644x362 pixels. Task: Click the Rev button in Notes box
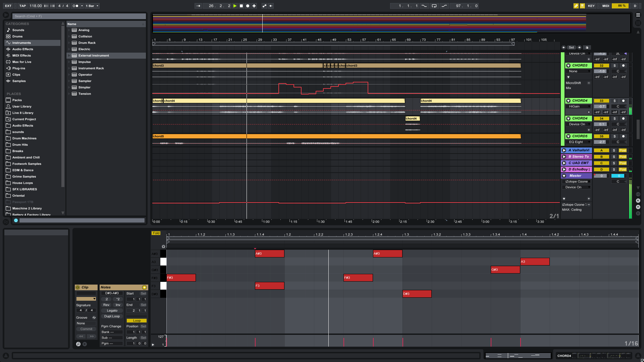pyautogui.click(x=106, y=305)
